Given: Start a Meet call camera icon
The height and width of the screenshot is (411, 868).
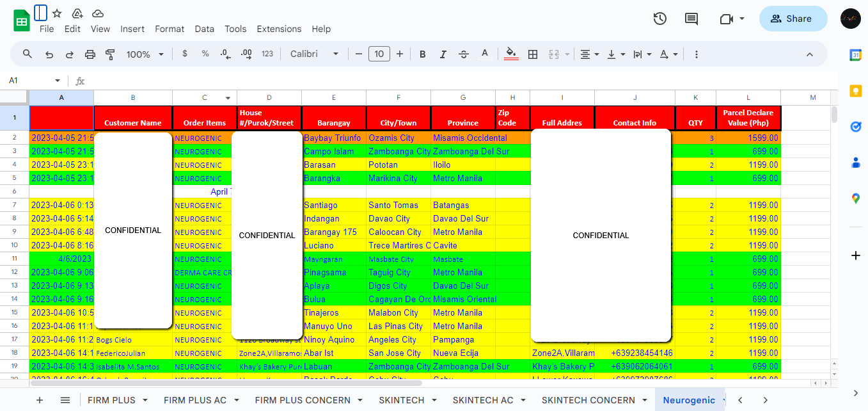Looking at the screenshot, I should [726, 19].
